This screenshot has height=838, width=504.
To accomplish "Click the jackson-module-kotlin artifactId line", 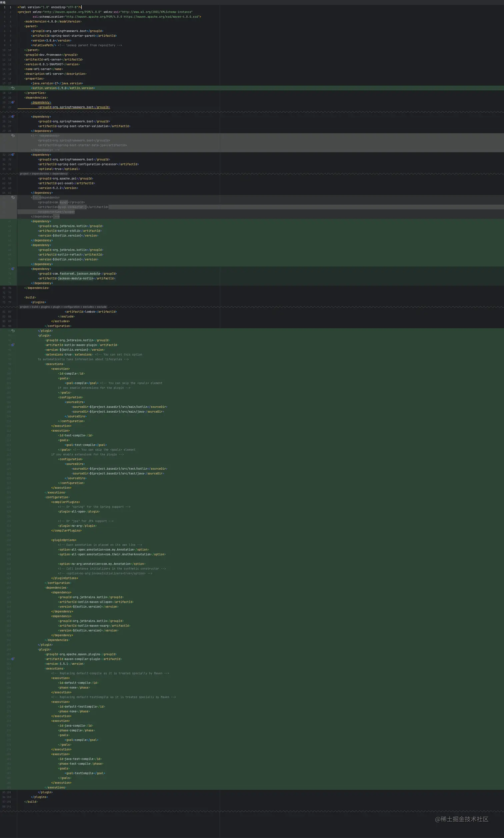I will click(x=76, y=278).
